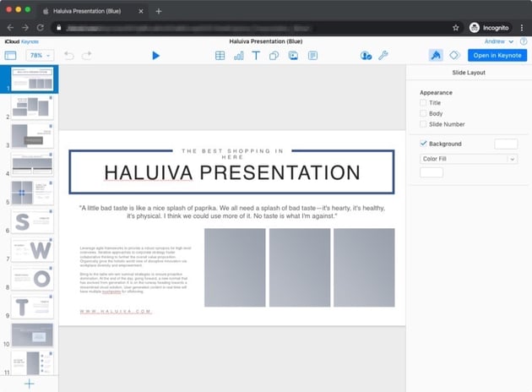Add a text box with the T icon
Screen dimensions: 532x392
(256, 55)
